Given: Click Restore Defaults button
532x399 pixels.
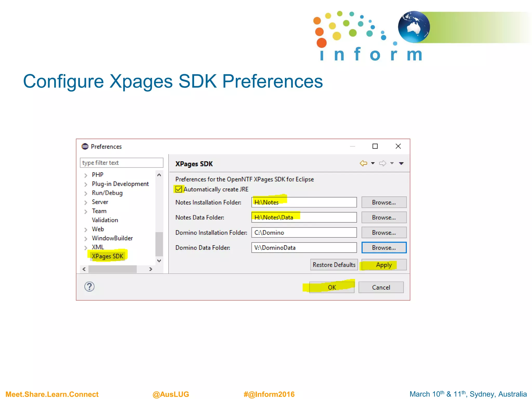Looking at the screenshot, I should (334, 264).
